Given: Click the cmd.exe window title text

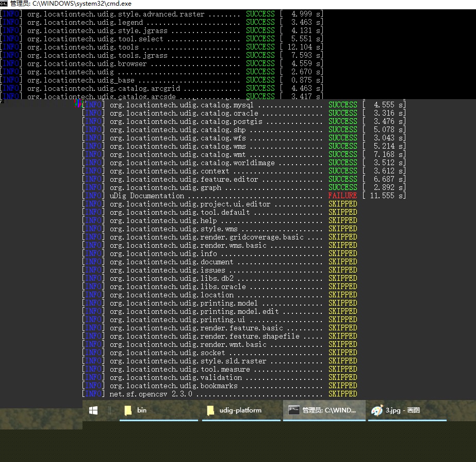Looking at the screenshot, I should pos(71,4).
